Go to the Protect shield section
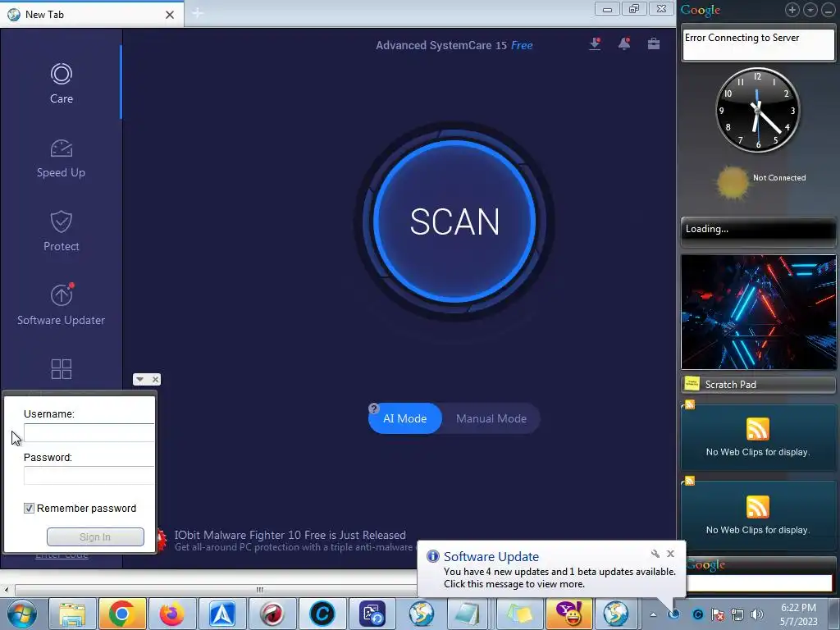 [x=61, y=231]
